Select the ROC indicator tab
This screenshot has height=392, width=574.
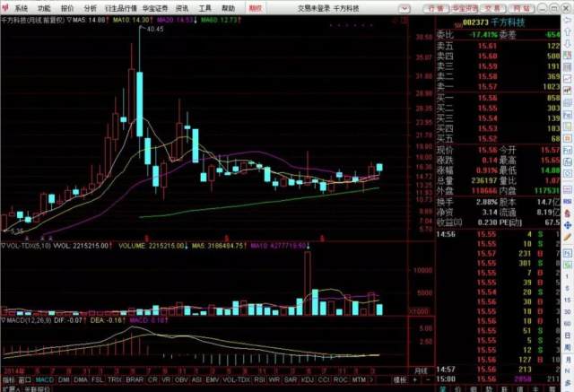pos(340,380)
